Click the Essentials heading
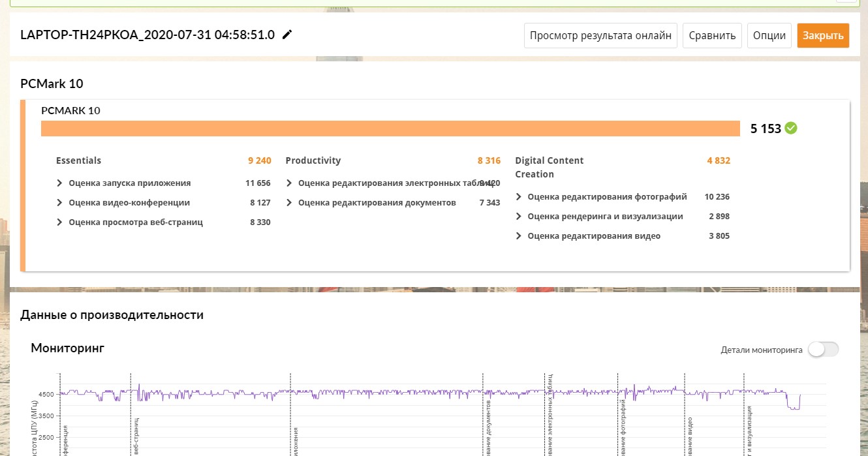This screenshot has height=456, width=868. [x=78, y=160]
